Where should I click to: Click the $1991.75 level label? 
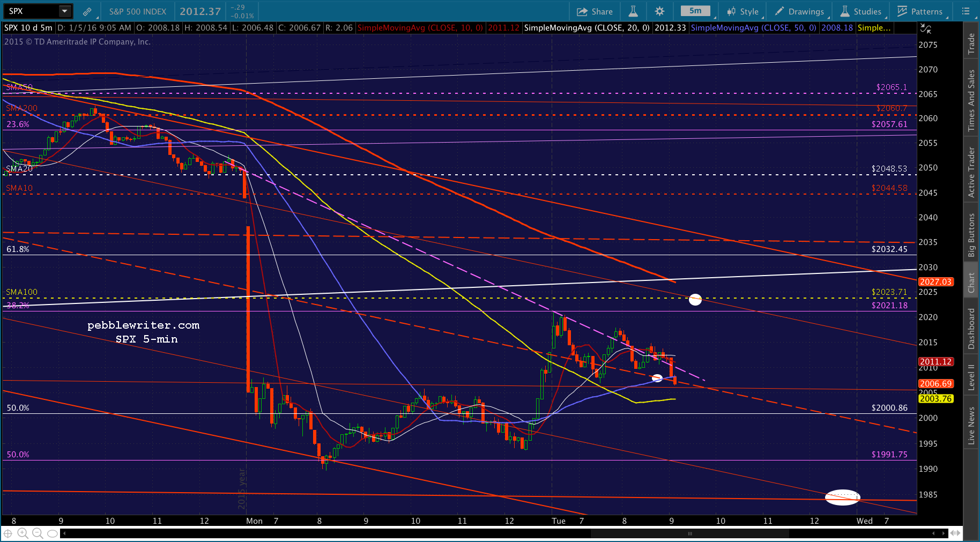(x=889, y=455)
